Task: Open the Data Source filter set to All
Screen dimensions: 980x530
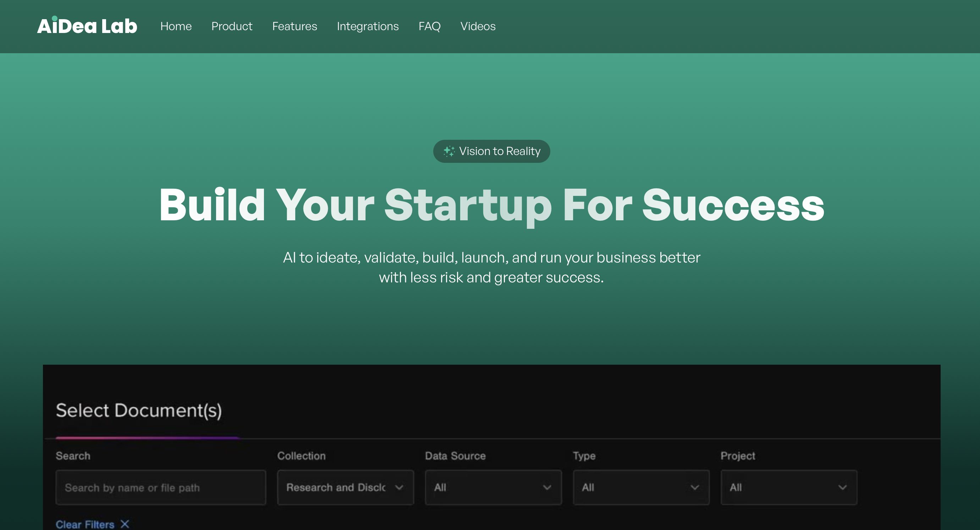Action: pos(493,487)
